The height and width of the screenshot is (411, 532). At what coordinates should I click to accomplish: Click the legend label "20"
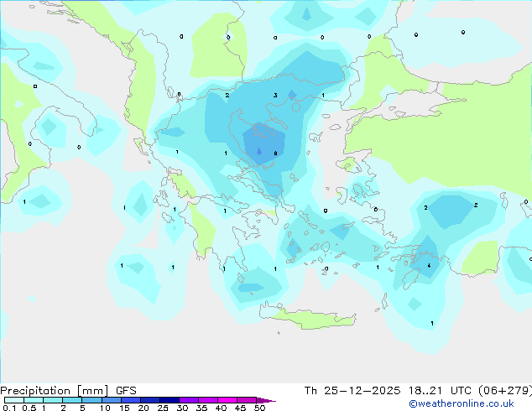click(x=143, y=408)
